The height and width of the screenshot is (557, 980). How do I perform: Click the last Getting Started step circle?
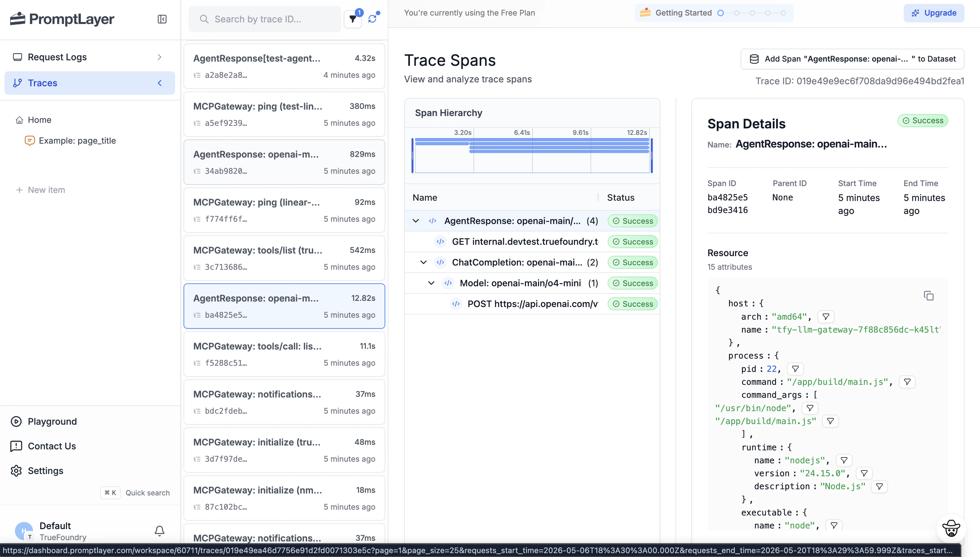(x=783, y=13)
